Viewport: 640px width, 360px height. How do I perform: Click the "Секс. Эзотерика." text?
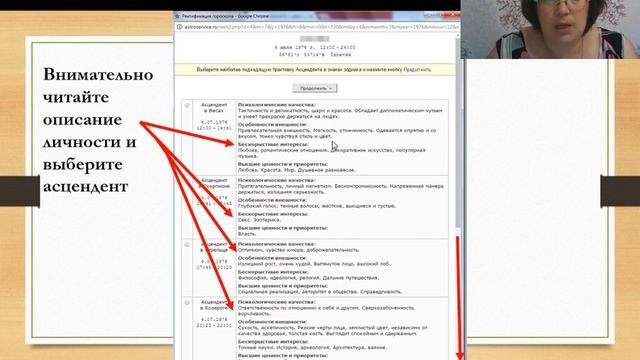[259, 220]
